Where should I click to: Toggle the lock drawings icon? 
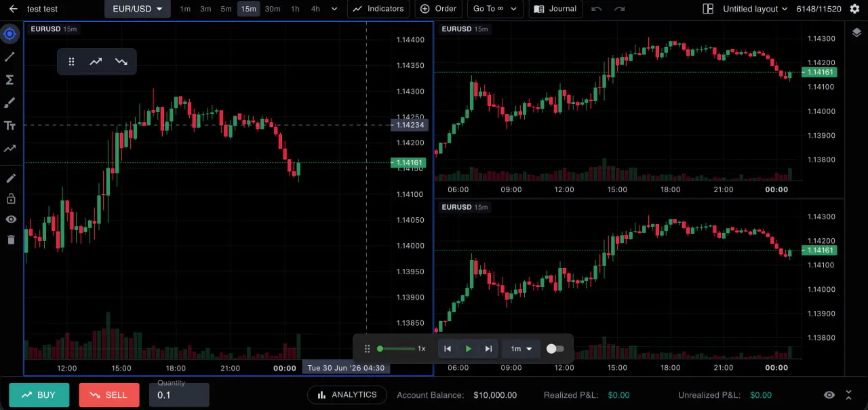(x=10, y=199)
